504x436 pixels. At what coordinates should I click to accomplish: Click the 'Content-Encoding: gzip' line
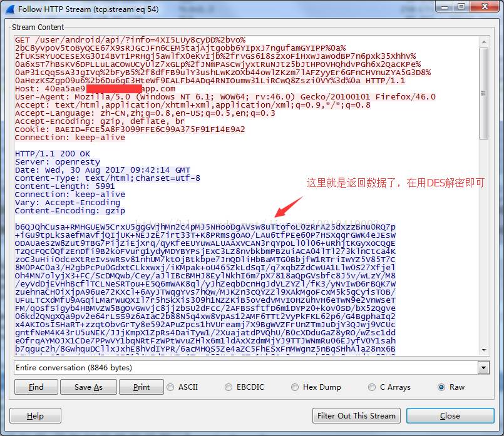click(69, 211)
